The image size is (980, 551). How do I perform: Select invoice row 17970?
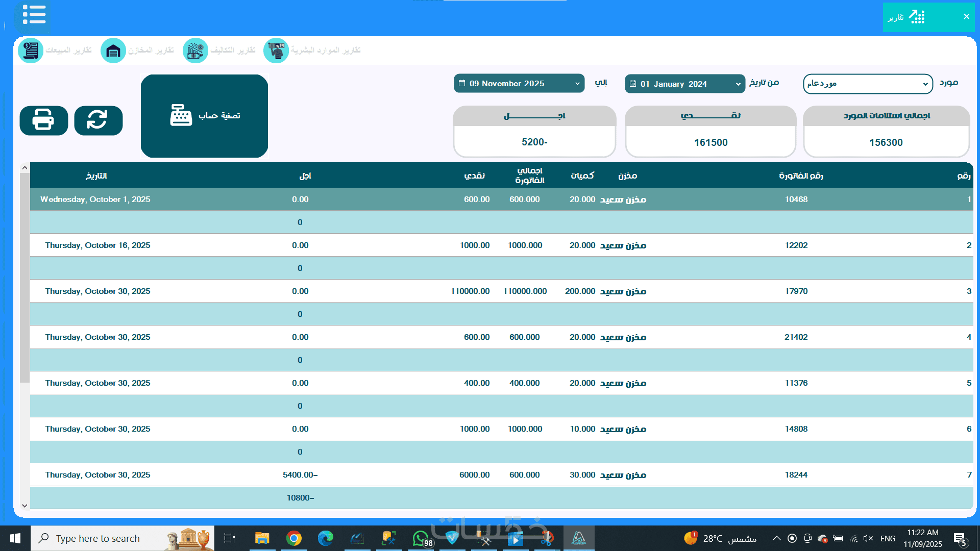pos(796,291)
